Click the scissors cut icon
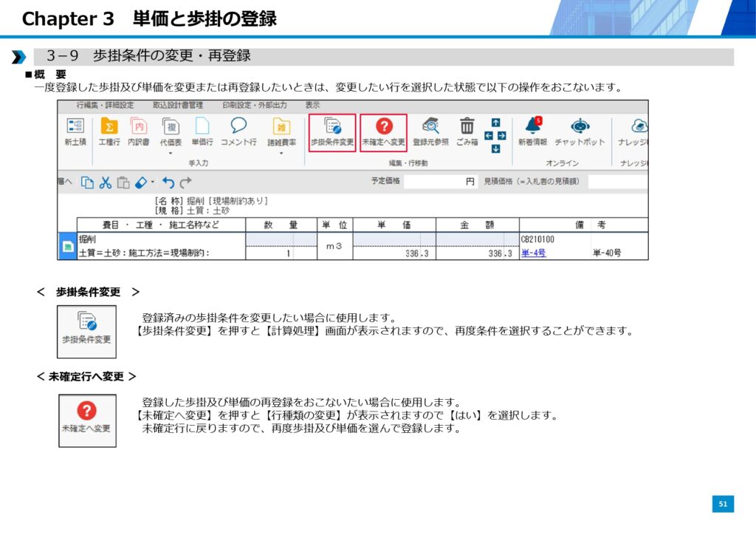Screen dimensions: 756x535 (106, 182)
